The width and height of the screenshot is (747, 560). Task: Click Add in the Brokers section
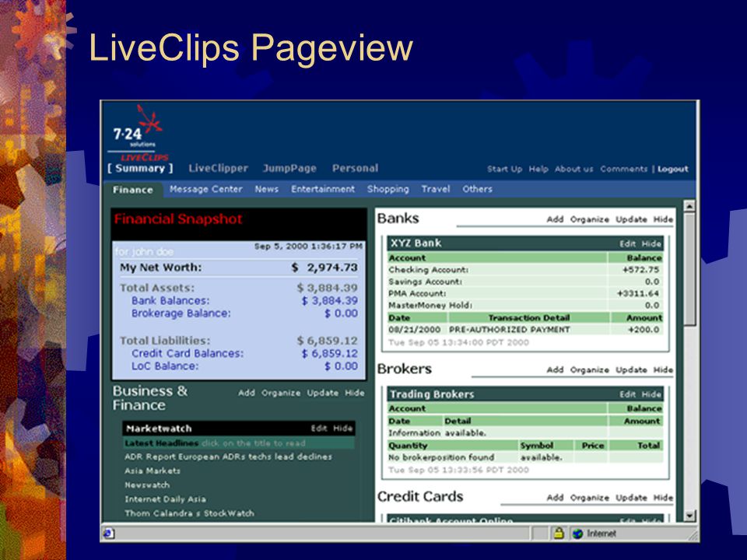pos(555,370)
